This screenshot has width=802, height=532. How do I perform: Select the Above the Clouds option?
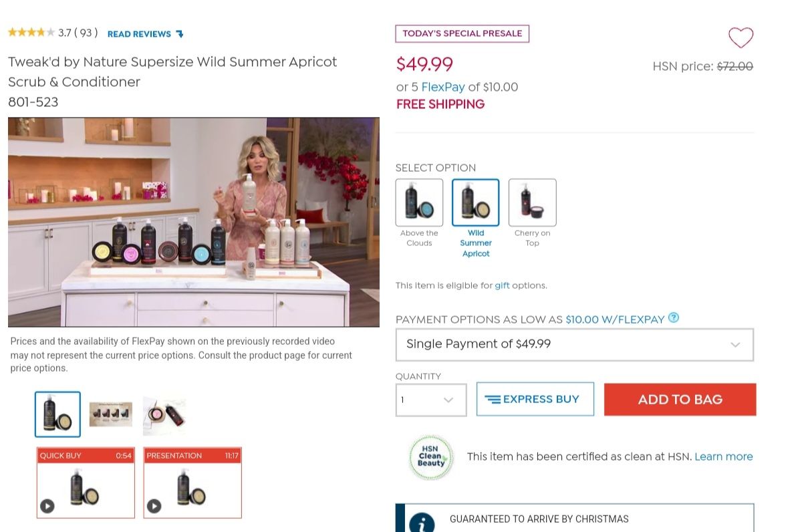pos(419,203)
